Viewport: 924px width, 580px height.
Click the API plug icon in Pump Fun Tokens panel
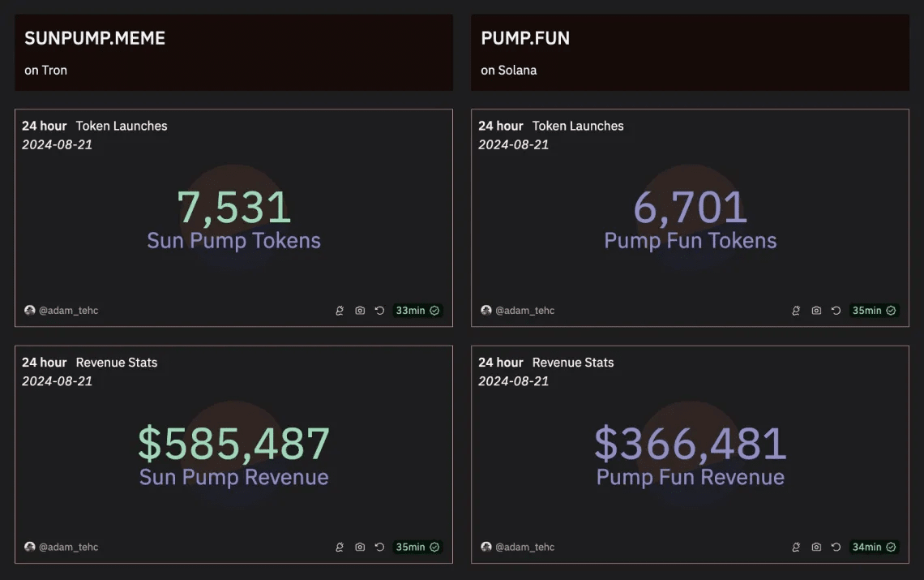tap(797, 311)
